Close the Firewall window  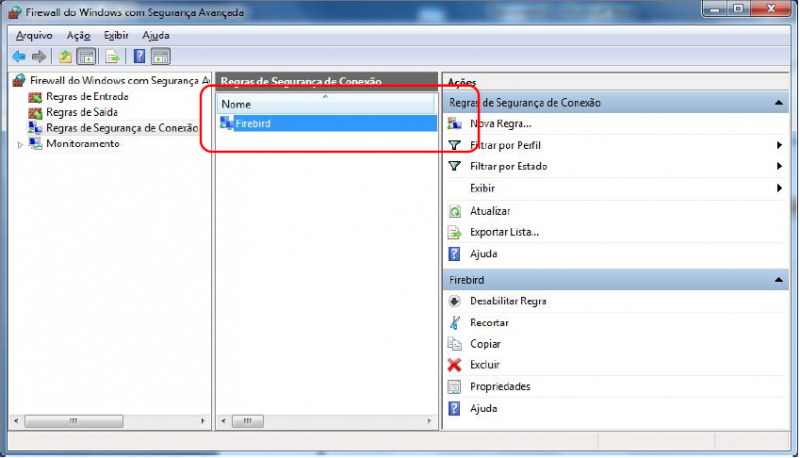(771, 9)
